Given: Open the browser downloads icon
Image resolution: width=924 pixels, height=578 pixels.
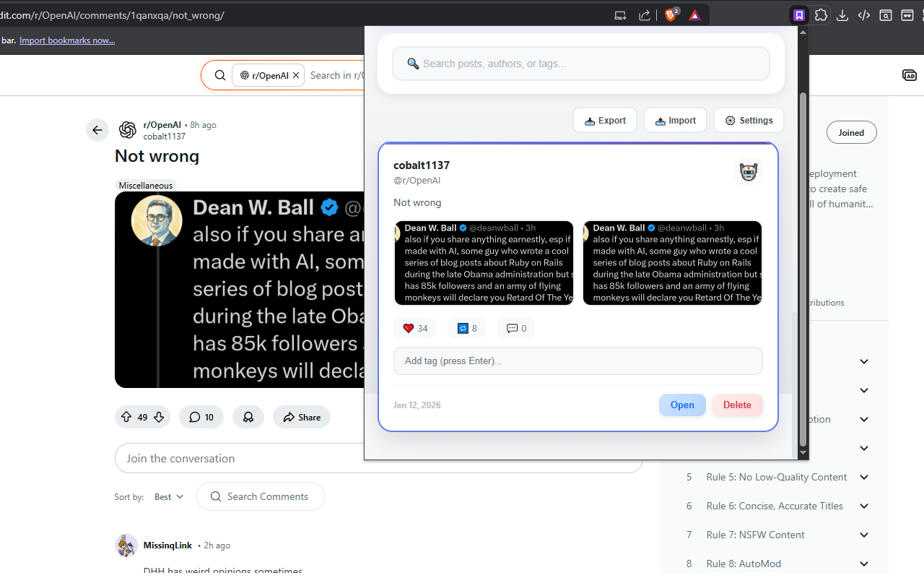Looking at the screenshot, I should pos(842,15).
